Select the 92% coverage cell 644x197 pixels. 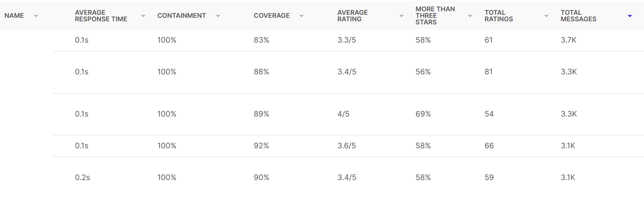(261, 146)
